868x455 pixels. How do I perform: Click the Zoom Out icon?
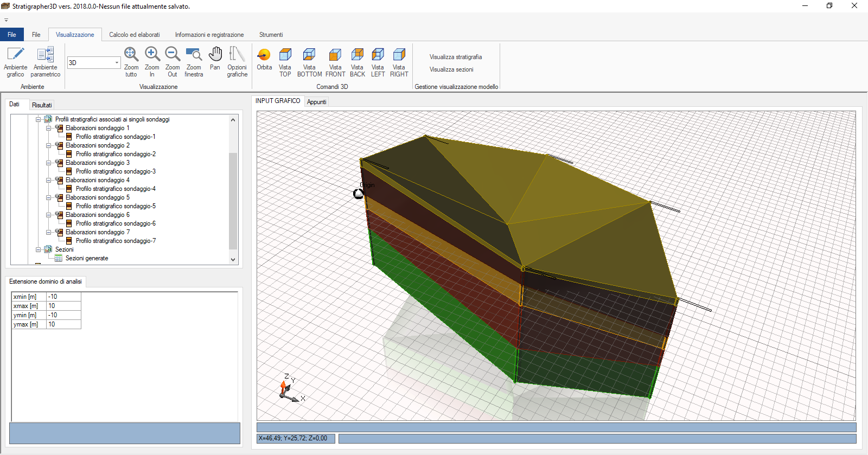click(x=173, y=62)
